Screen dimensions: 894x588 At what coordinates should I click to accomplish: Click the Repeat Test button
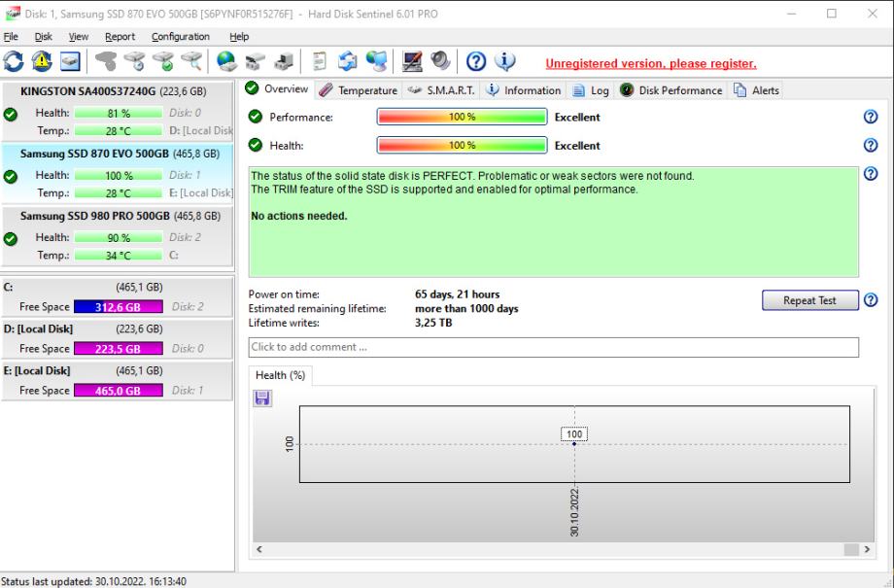point(809,300)
